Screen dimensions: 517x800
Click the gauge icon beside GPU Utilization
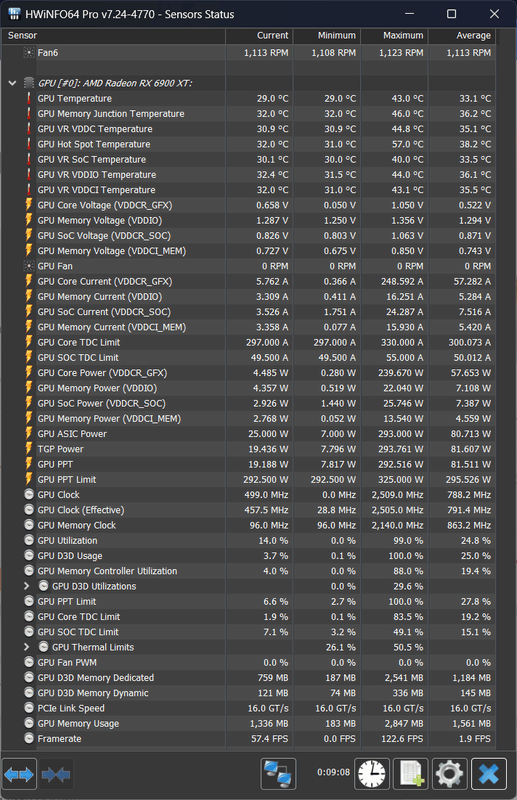[x=29, y=540]
